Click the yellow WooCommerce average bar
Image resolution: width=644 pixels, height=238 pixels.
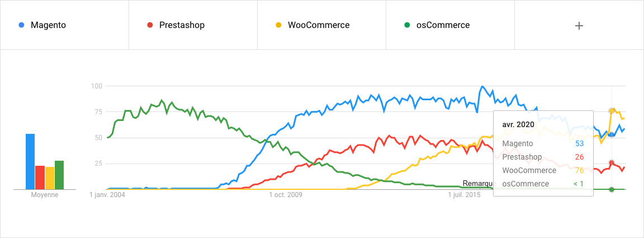(49, 178)
